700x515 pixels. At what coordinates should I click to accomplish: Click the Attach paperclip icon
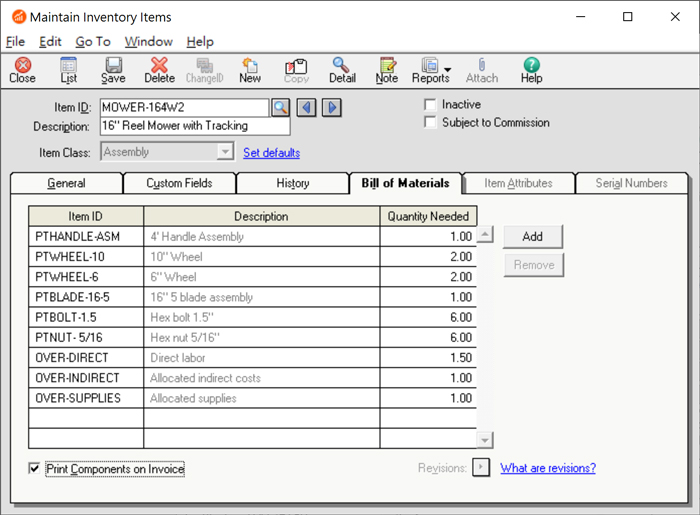tap(482, 71)
